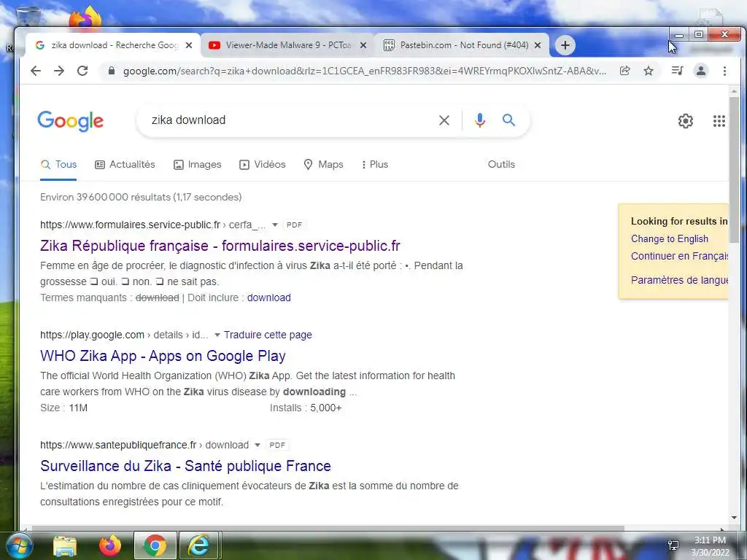Expand dropdown arrow next to santepubliquefrance.fr URL
Screen dimensions: 747x560
258,446
